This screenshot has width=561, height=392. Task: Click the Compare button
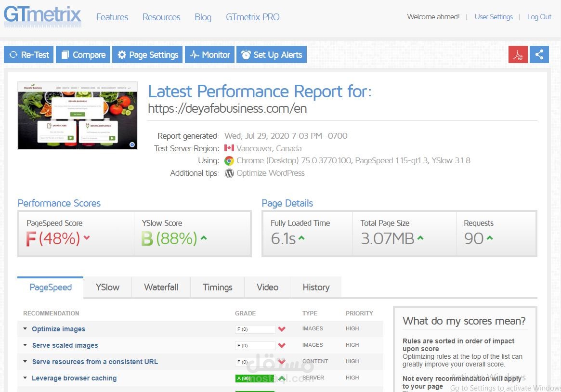[83, 54]
